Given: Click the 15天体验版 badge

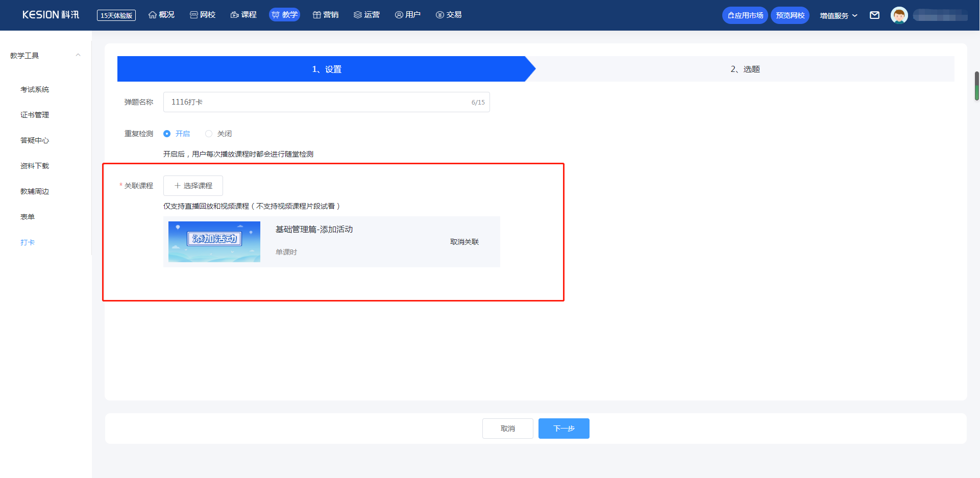Looking at the screenshot, I should tap(116, 15).
